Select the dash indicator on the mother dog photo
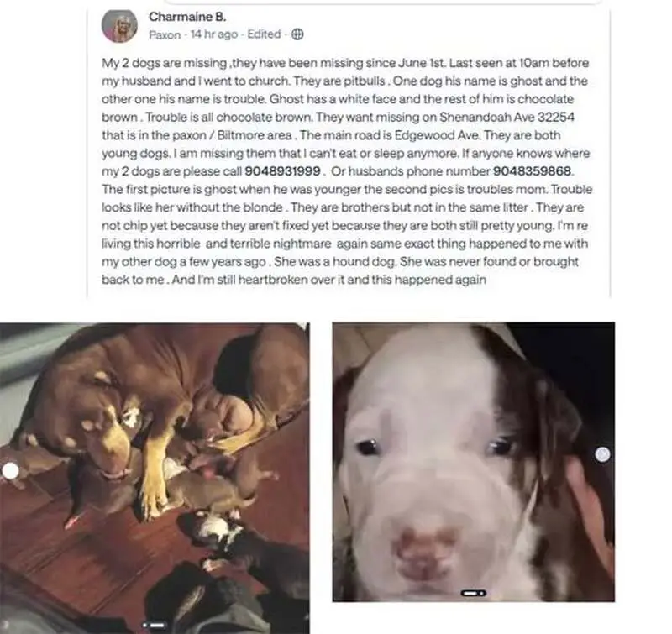The height and width of the screenshot is (634, 672). (157, 625)
